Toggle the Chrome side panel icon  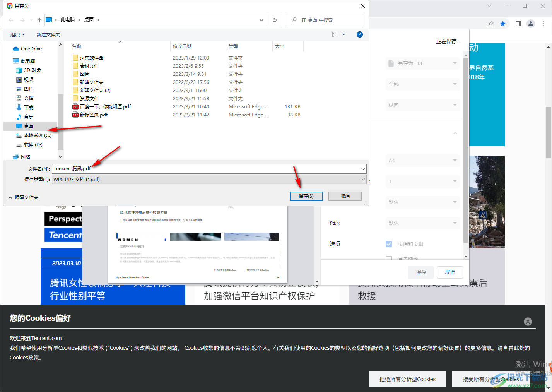click(518, 24)
